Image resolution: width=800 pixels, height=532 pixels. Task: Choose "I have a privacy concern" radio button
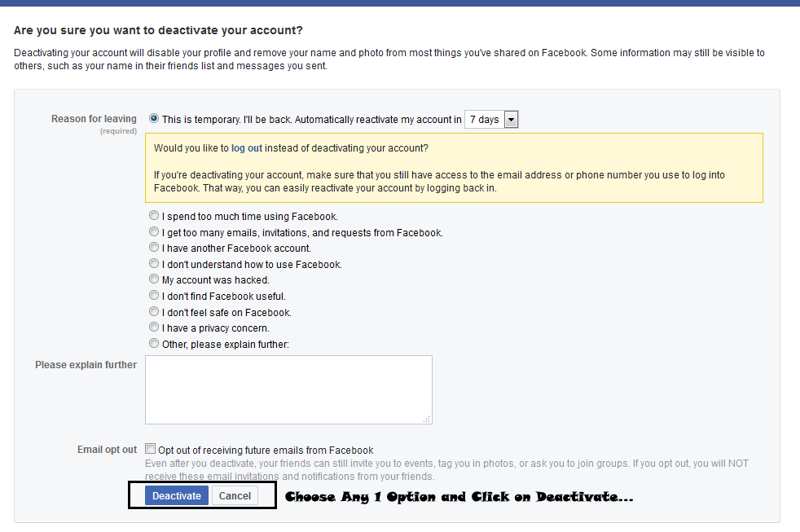pos(154,327)
